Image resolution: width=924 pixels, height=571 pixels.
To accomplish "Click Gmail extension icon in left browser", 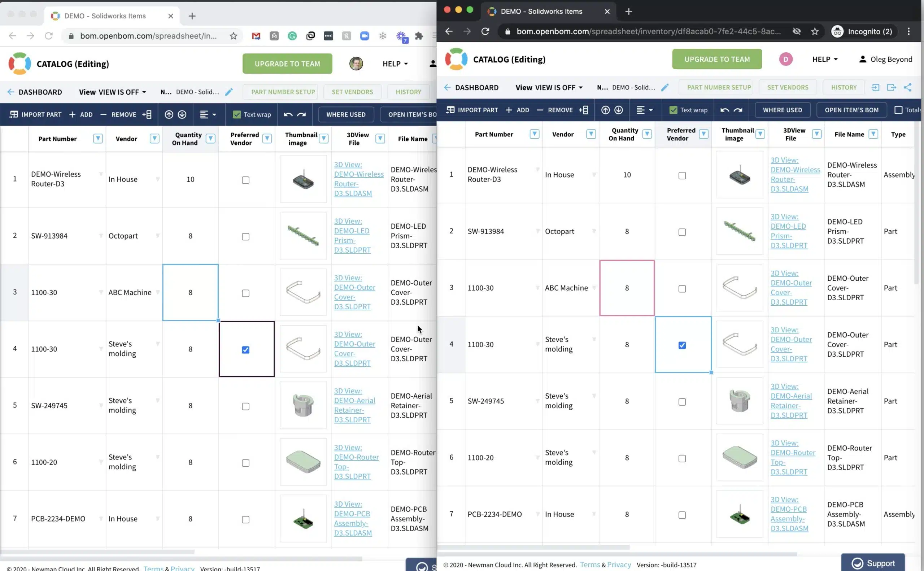I will (256, 36).
